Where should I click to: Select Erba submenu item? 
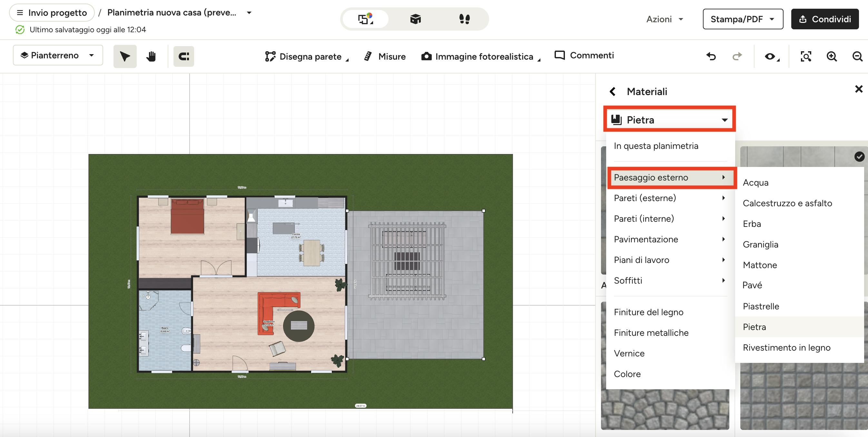pos(799,224)
